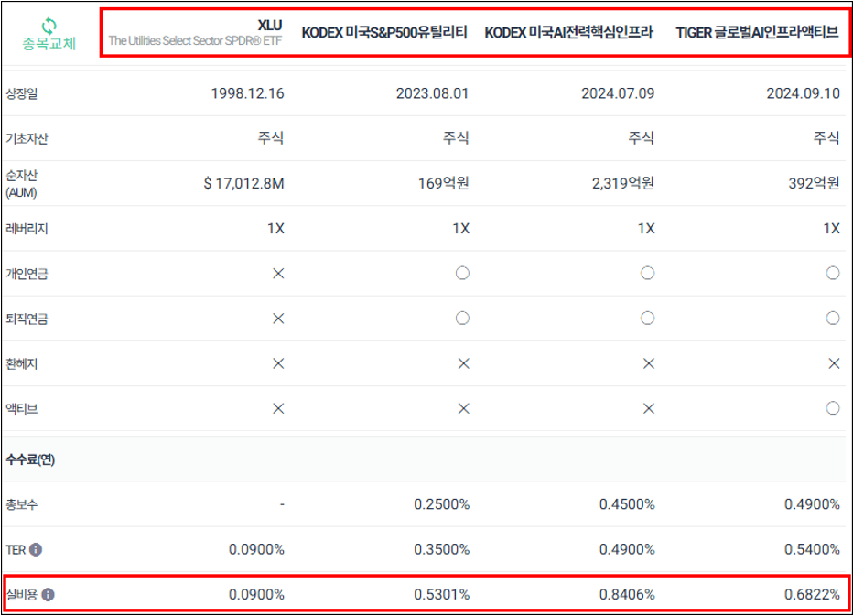The height and width of the screenshot is (616, 853).
Task: Click 실비용 value 0.8406%
Action: pos(627,595)
